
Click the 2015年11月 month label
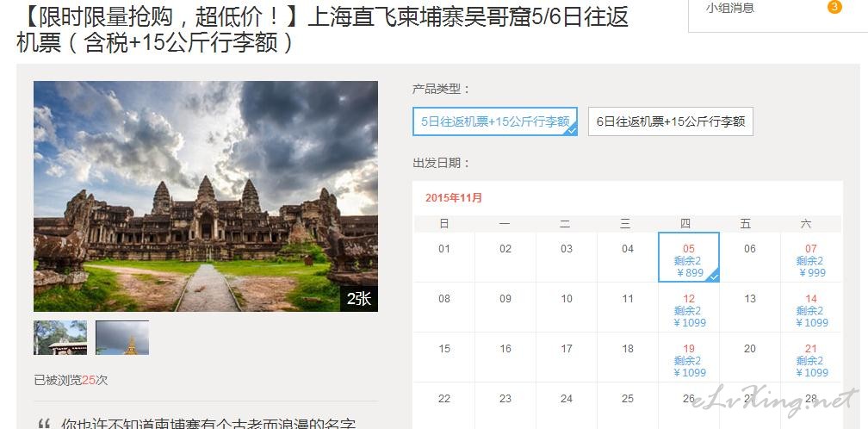(454, 197)
